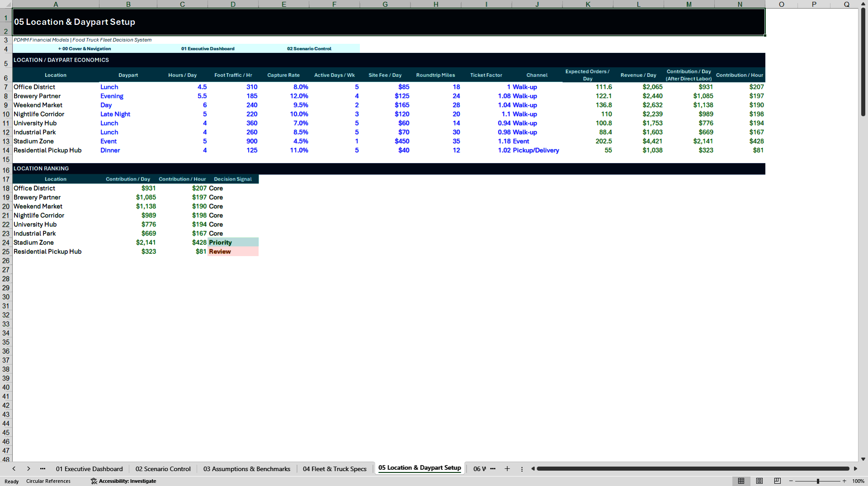The image size is (868, 486).
Task: Switch to Page Break Preview icon
Action: [x=778, y=481]
